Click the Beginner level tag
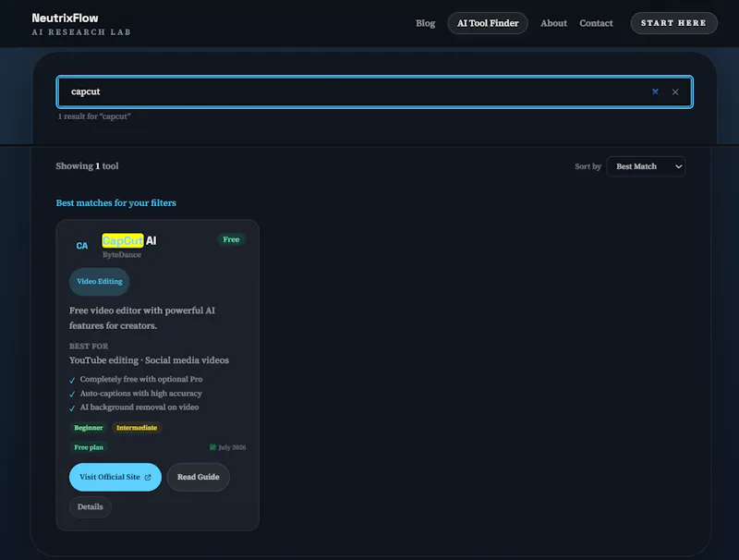The height and width of the screenshot is (560, 739). [x=88, y=428]
